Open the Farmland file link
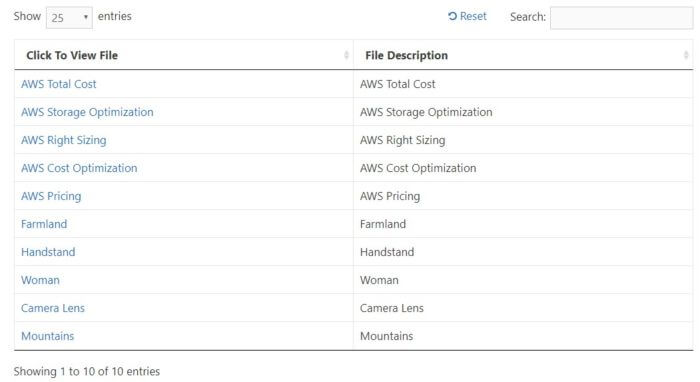 [44, 224]
